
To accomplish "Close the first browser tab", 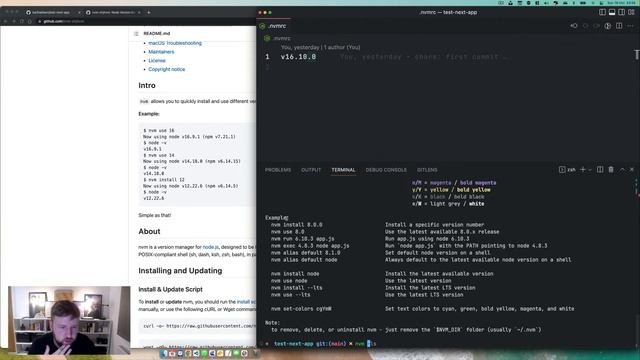I will click(x=79, y=12).
